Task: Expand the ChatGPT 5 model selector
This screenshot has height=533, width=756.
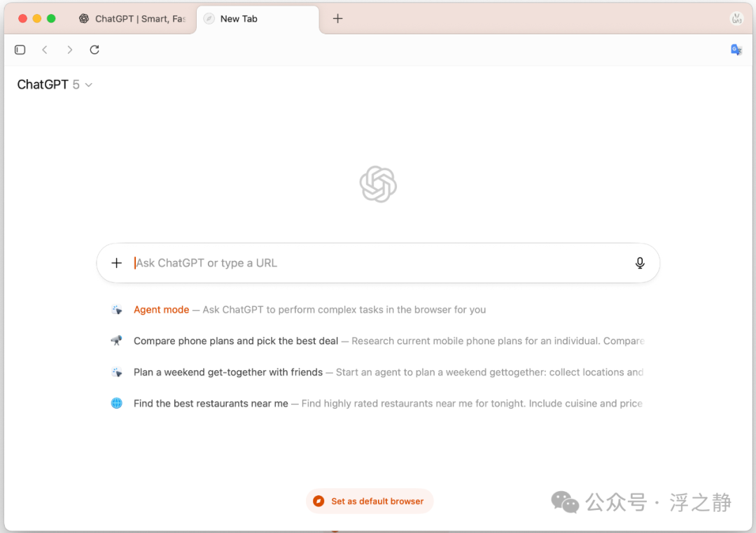Action: point(55,85)
